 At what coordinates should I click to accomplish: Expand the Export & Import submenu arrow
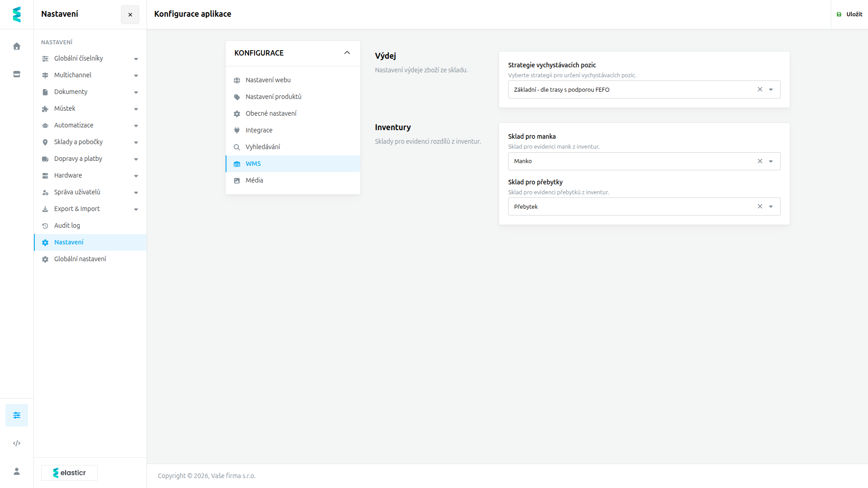tap(136, 209)
